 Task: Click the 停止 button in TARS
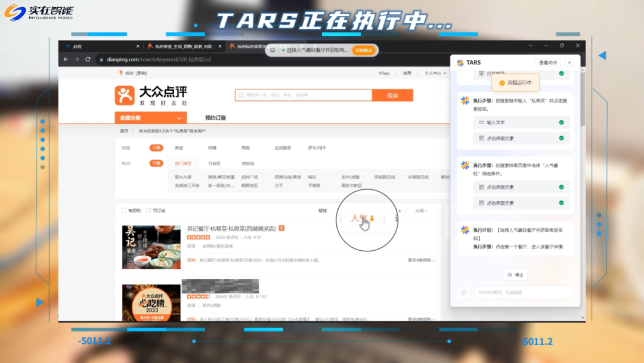coord(515,275)
